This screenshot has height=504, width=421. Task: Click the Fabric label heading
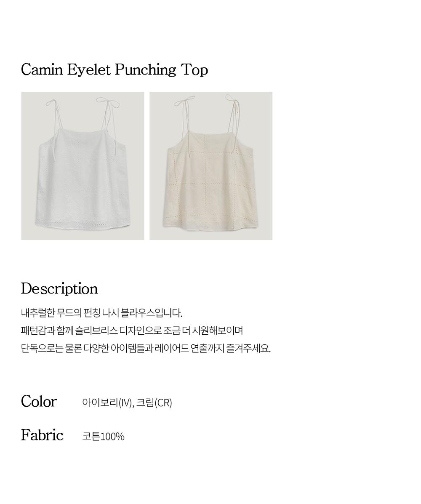click(42, 435)
